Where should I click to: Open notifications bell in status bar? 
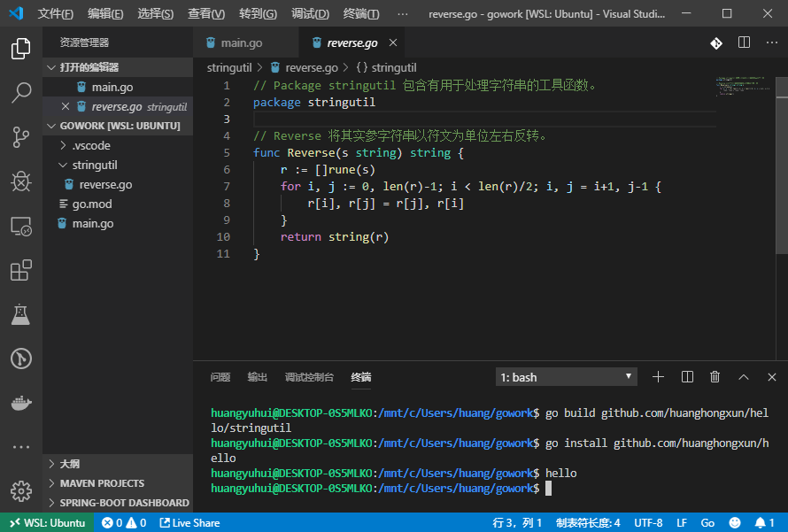[764, 523]
